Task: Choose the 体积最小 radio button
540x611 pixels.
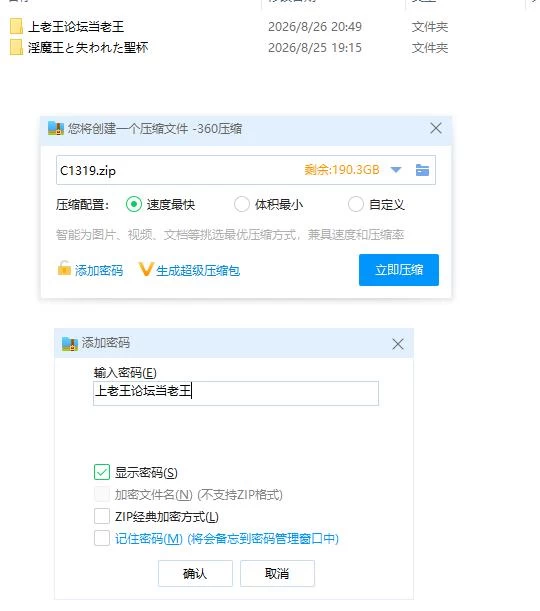Action: click(x=242, y=204)
